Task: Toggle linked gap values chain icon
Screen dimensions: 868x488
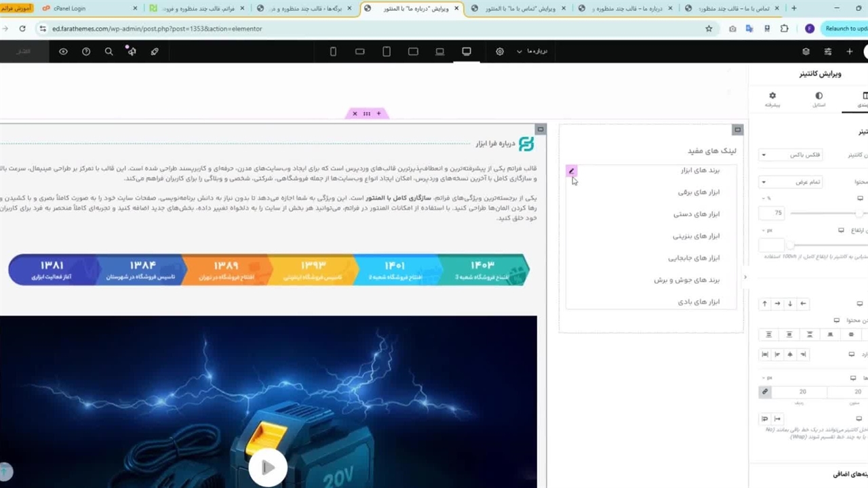Action: [x=765, y=392]
